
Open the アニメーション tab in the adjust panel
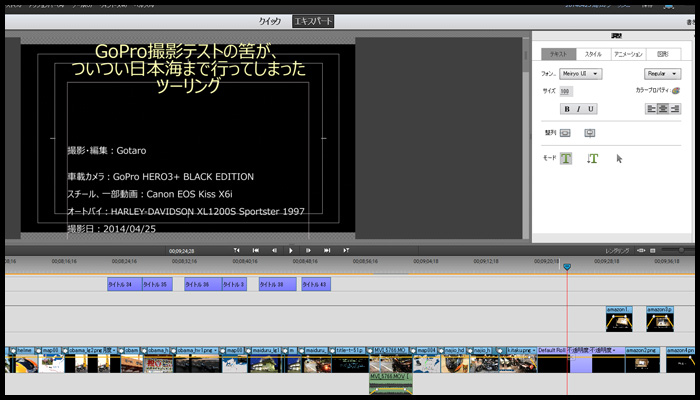coord(628,54)
